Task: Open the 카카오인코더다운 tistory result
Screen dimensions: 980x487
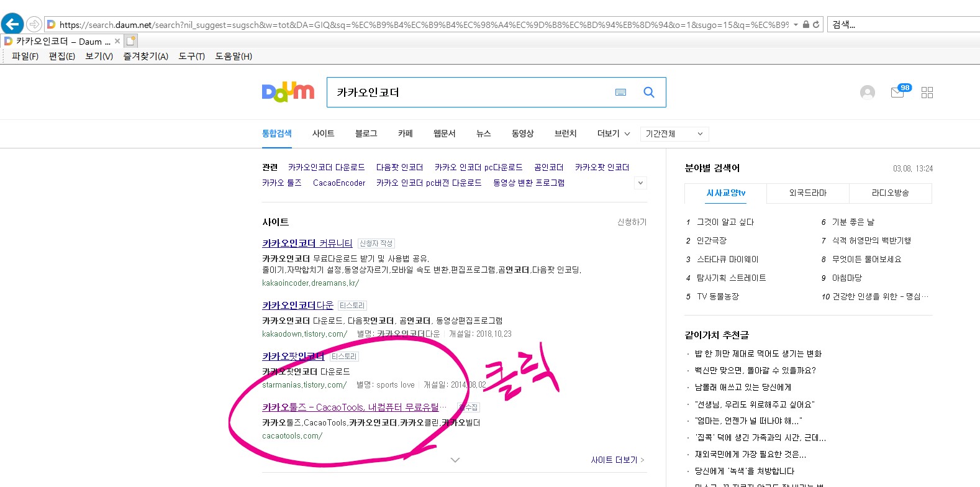Action: [x=298, y=305]
